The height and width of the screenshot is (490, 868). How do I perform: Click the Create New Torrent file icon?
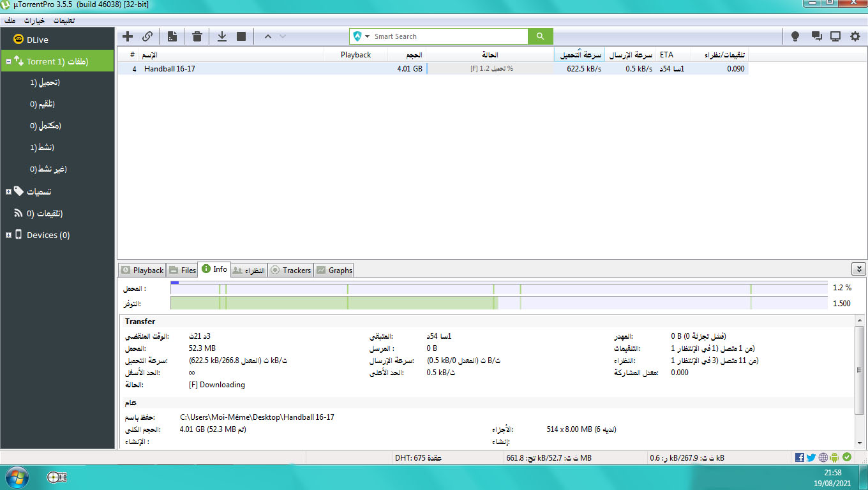tap(172, 36)
